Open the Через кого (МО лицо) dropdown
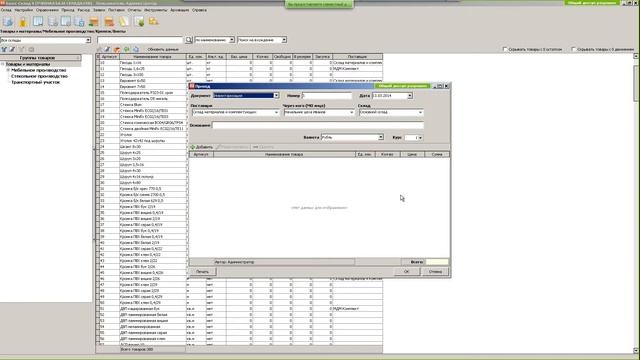 [x=351, y=112]
